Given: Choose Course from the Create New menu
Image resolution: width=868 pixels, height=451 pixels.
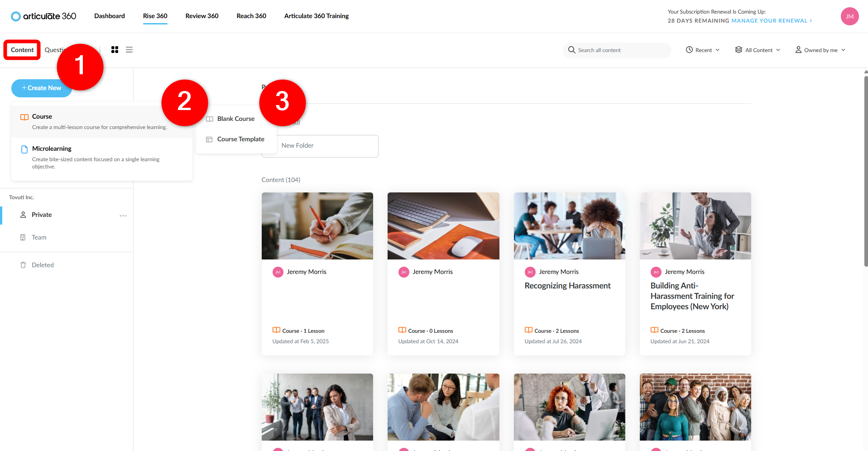Looking at the screenshot, I should tap(102, 121).
